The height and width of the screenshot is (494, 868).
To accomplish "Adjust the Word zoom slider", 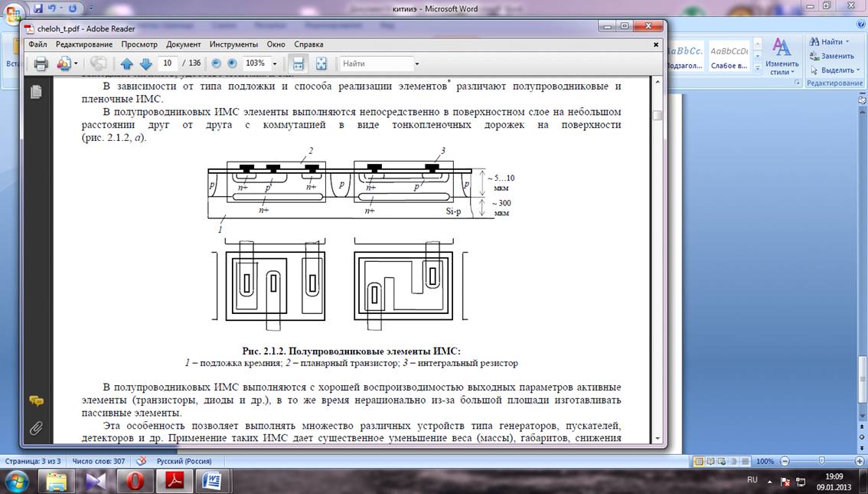I will coord(821,462).
